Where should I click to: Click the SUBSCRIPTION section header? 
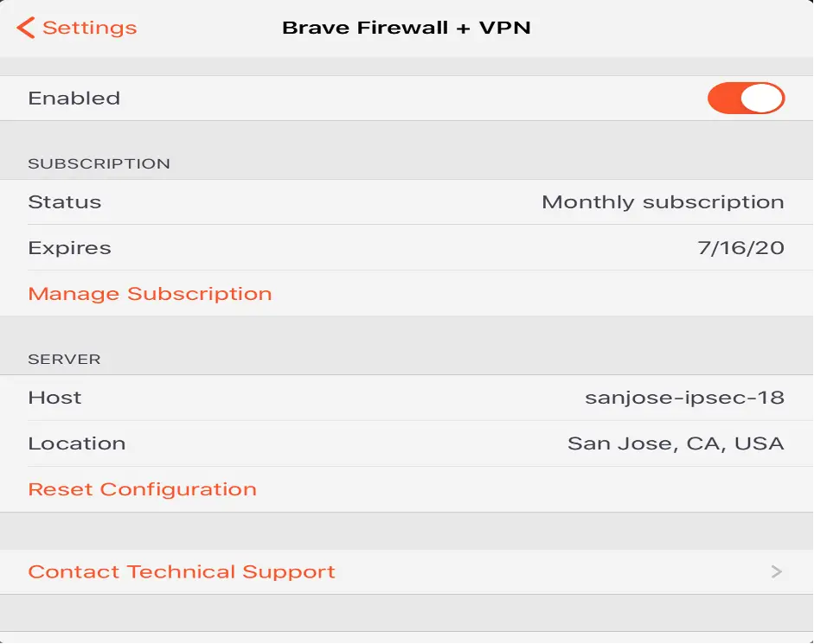tap(99, 164)
